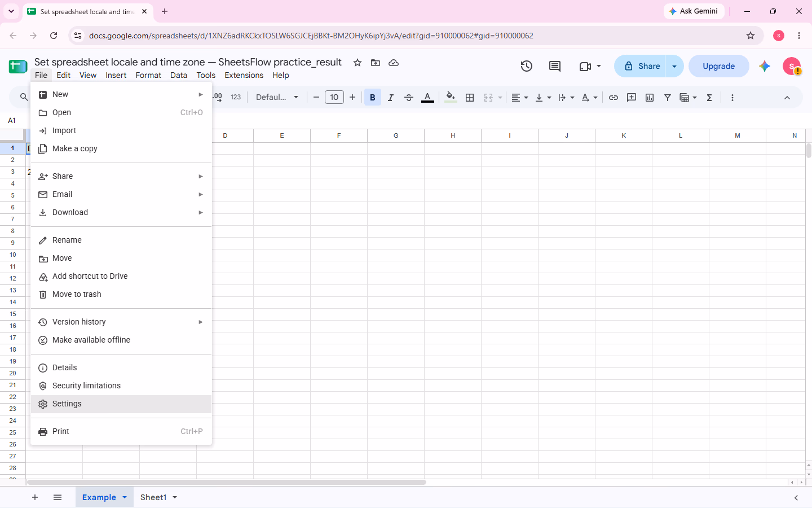Expand the Download submenu
Screen dimensions: 812x508
pyautogui.click(x=200, y=212)
